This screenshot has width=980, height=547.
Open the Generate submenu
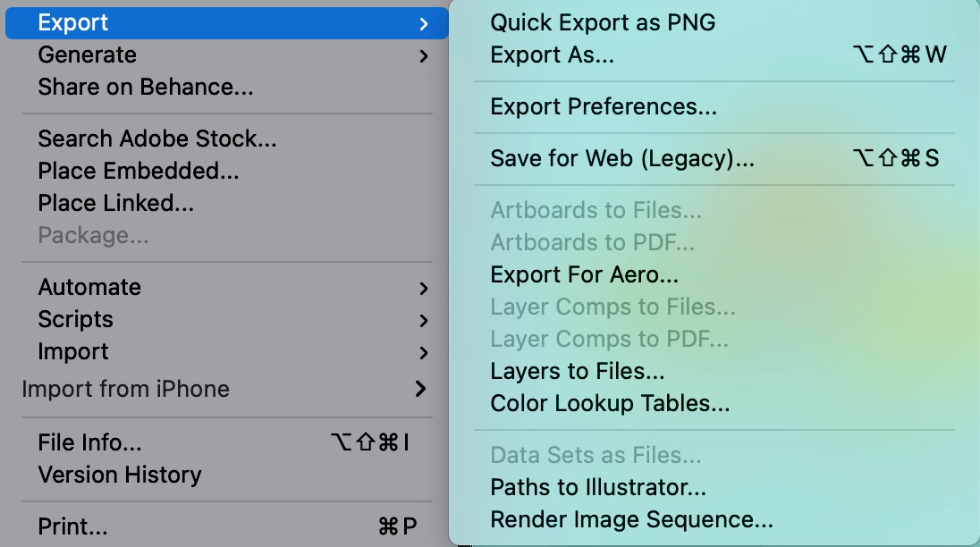[x=227, y=55]
